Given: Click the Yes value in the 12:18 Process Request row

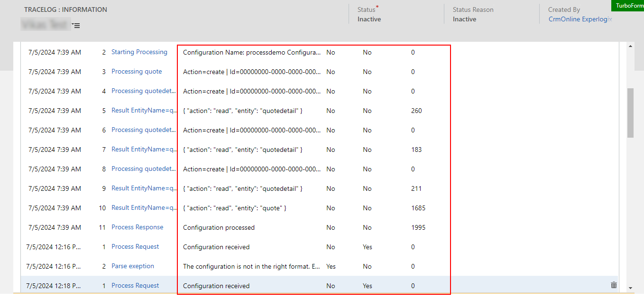Looking at the screenshot, I should tap(368, 286).
